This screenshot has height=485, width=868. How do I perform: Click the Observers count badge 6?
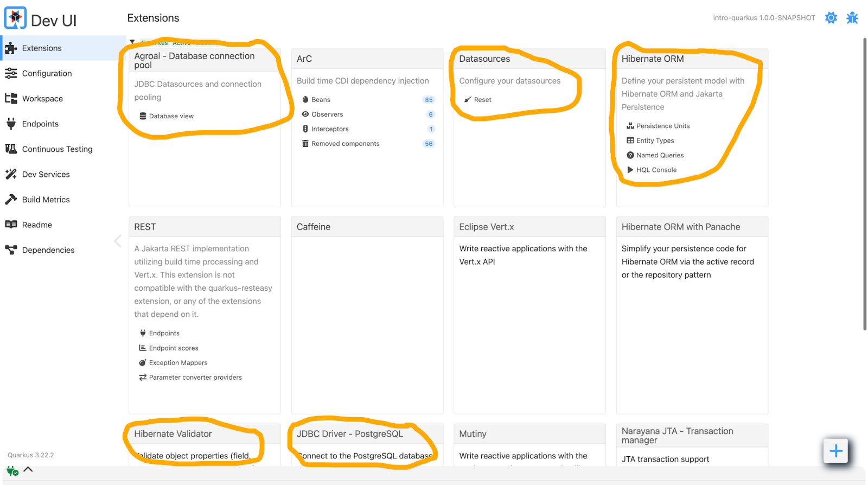coord(431,114)
